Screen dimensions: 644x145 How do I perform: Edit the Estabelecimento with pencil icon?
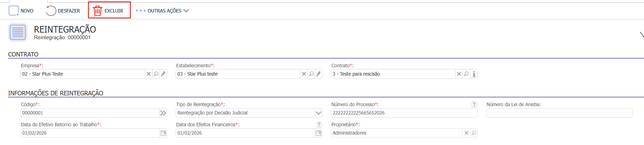[319, 74]
